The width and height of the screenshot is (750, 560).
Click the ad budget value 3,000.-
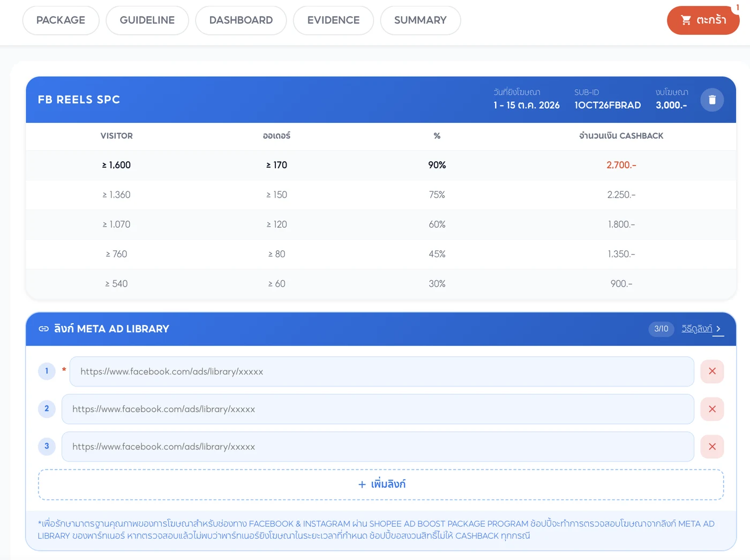click(671, 105)
